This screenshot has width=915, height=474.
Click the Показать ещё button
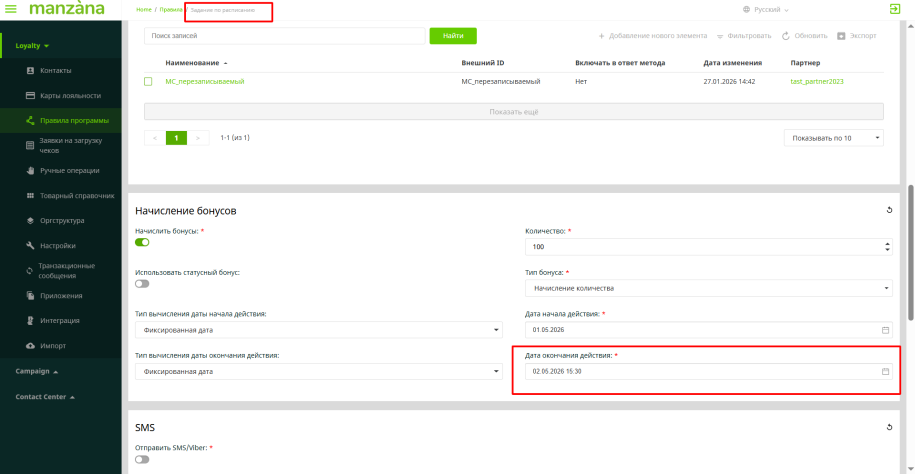(514, 111)
